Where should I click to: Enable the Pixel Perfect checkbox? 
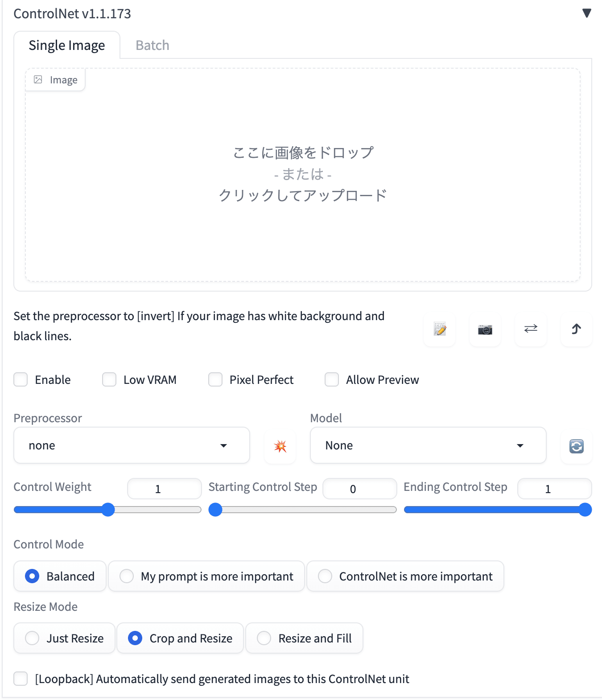coord(215,380)
